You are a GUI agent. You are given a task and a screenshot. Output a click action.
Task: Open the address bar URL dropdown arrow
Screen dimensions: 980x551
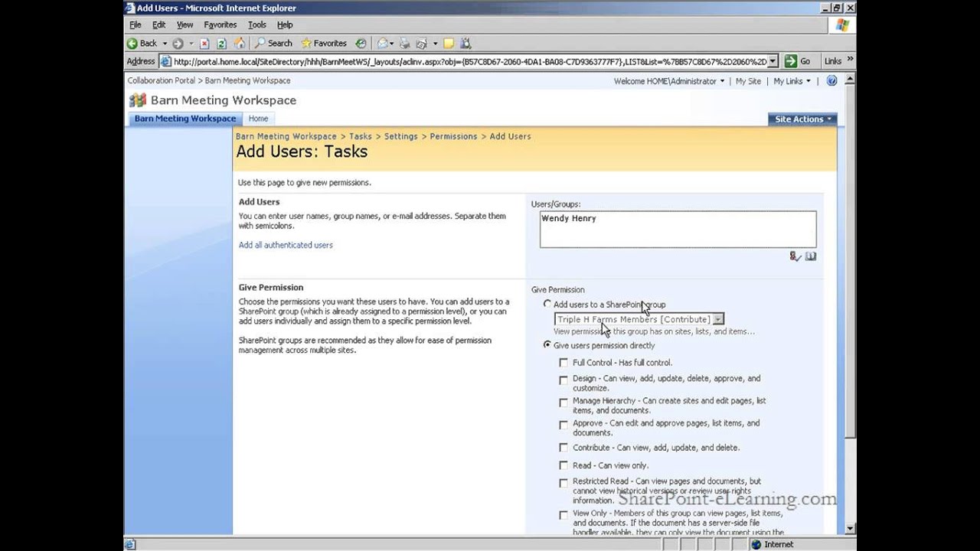[773, 61]
